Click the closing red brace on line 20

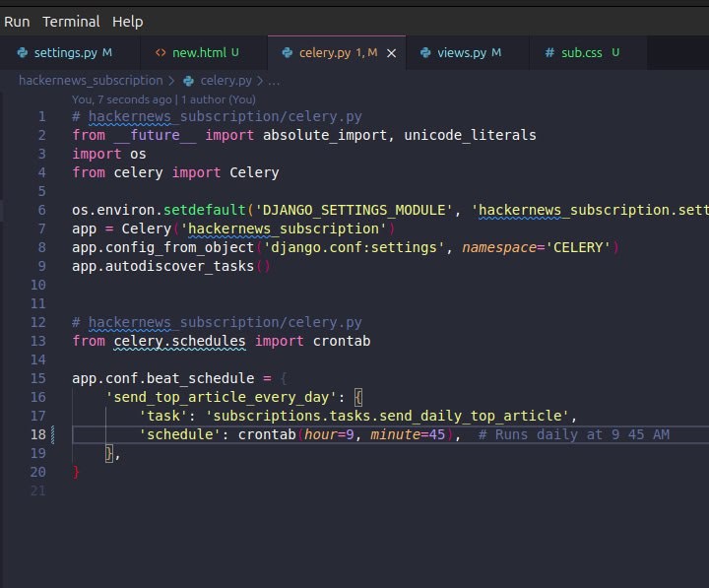pos(76,472)
